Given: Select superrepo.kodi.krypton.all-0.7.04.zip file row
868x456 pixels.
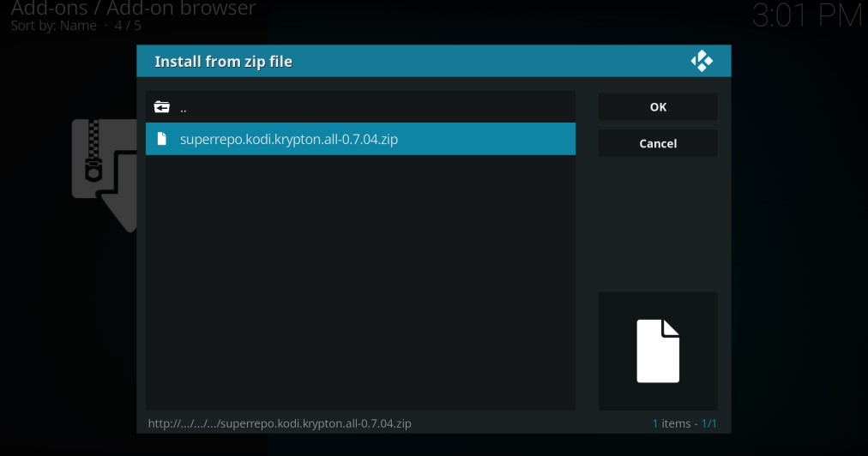Looking at the screenshot, I should 360,139.
